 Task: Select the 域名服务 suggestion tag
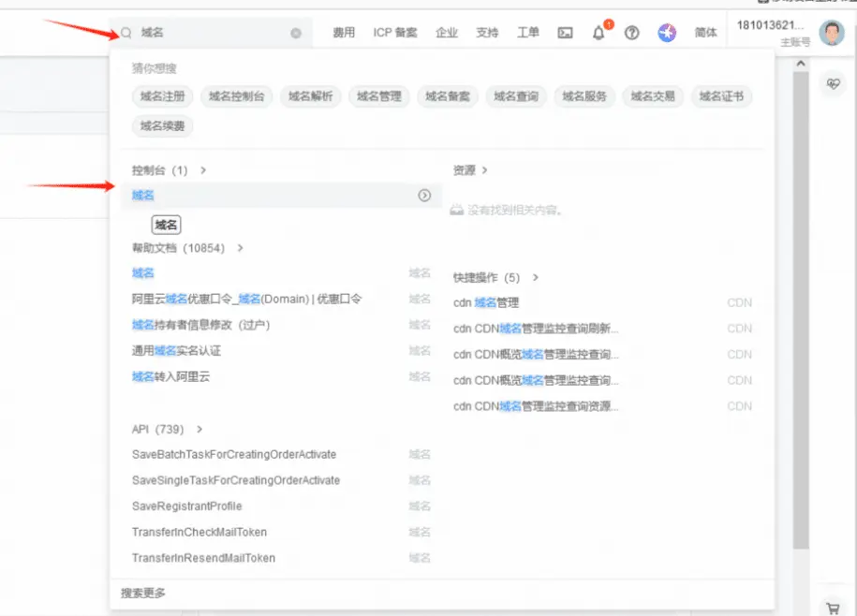coord(584,96)
